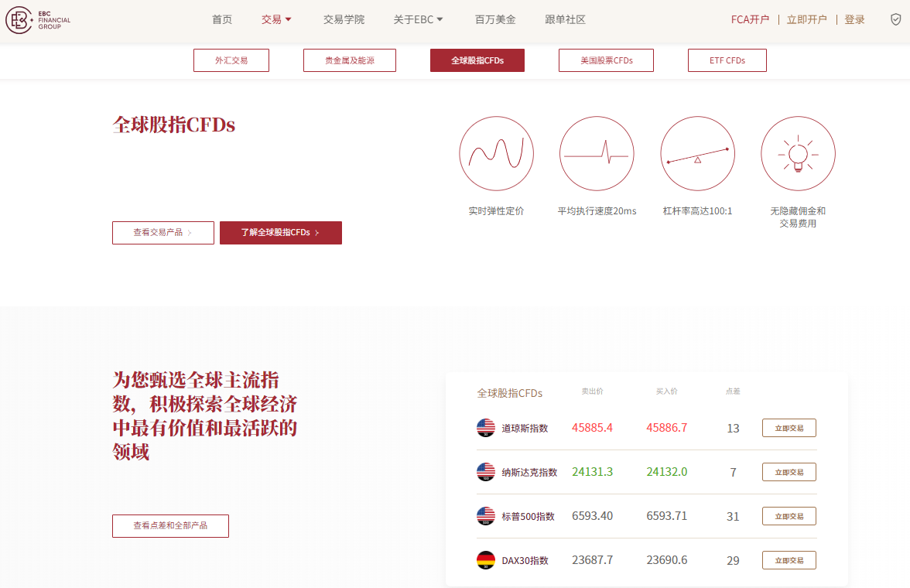Expand the 关于EBC dropdown menu
Image resolution: width=910 pixels, height=588 pixels.
(x=418, y=20)
